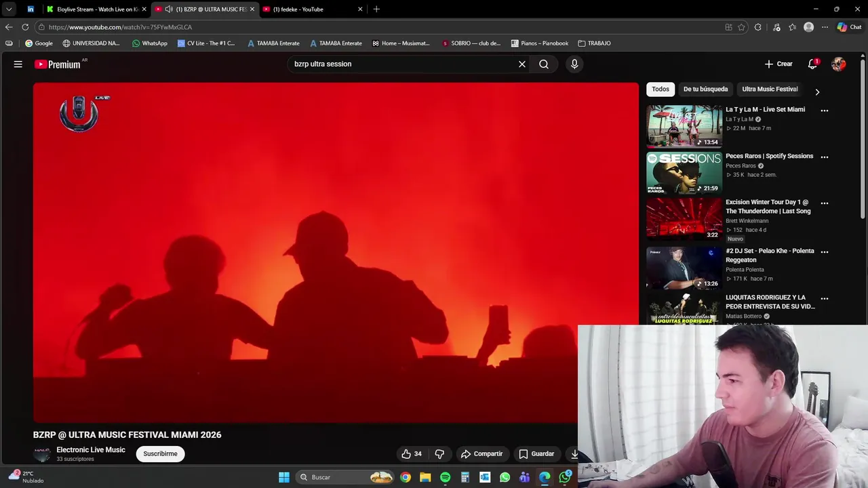Image resolution: width=868 pixels, height=488 pixels.
Task: Click the video title BZRP @ ULTRA MUSIC FESTIVAL
Action: [x=127, y=434]
